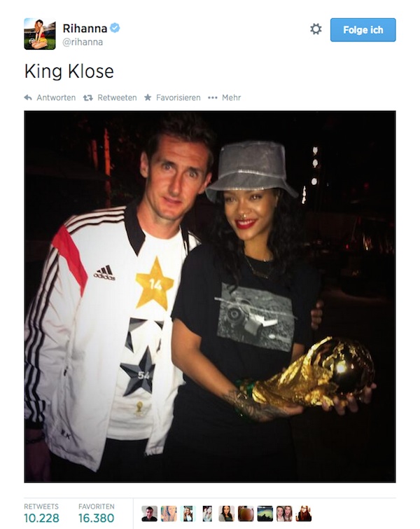Click the Rihanna display name
This screenshot has height=529, width=420.
pos(85,28)
